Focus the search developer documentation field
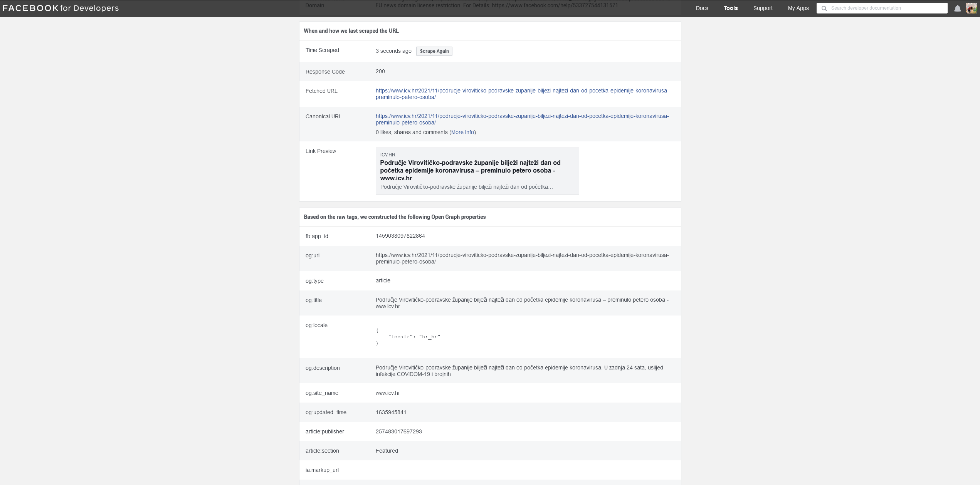Image resolution: width=980 pixels, height=485 pixels. pyautogui.click(x=886, y=8)
